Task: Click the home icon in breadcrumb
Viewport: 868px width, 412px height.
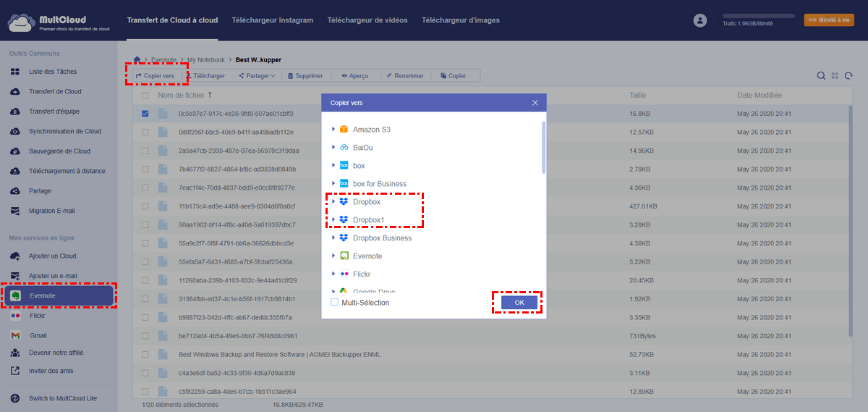Action: tap(137, 59)
